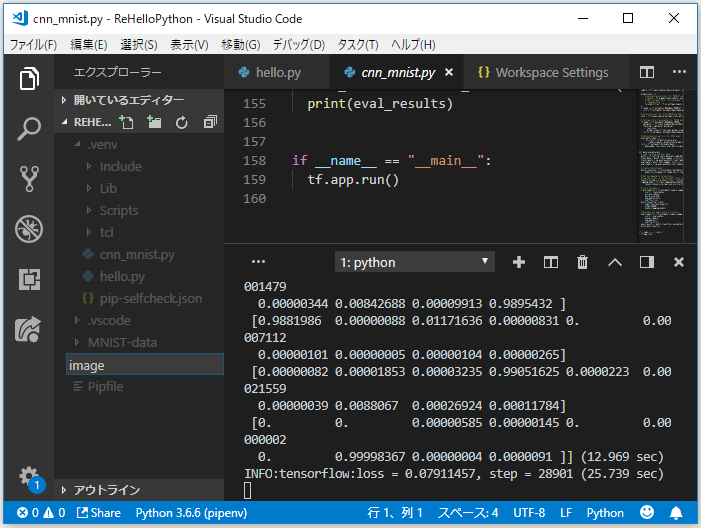Maximize the terminal panel with chevron up
Viewport: 701px width, 528px height.
615,262
